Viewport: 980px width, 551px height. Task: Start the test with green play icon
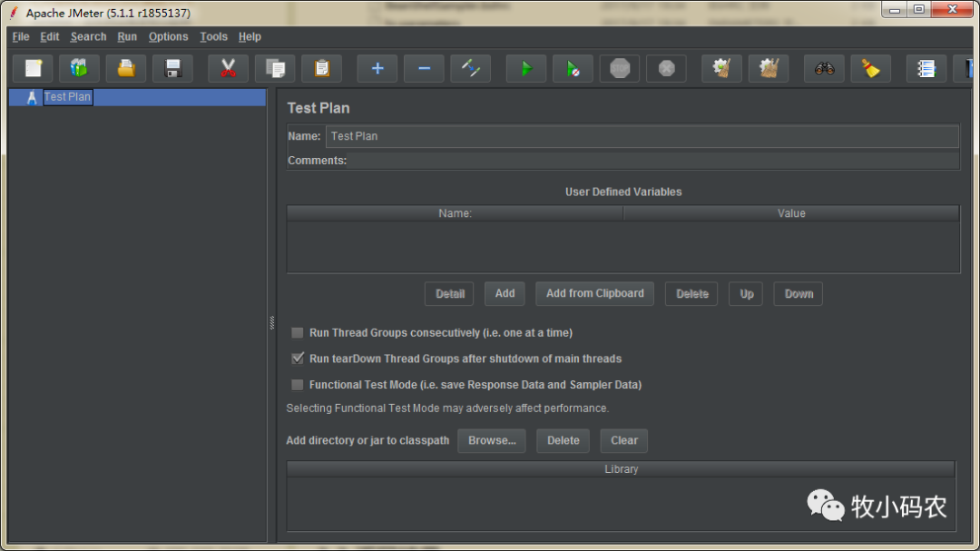(x=525, y=68)
